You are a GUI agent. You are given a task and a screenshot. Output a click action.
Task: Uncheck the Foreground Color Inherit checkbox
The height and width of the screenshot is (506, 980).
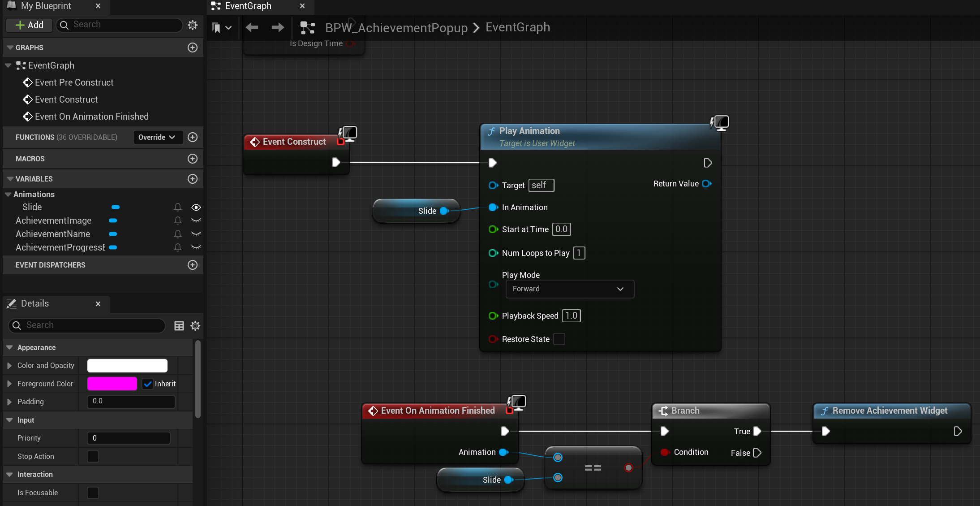148,384
